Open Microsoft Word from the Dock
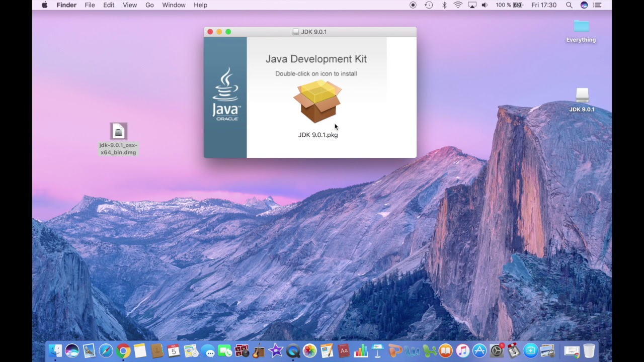 pyautogui.click(x=412, y=350)
